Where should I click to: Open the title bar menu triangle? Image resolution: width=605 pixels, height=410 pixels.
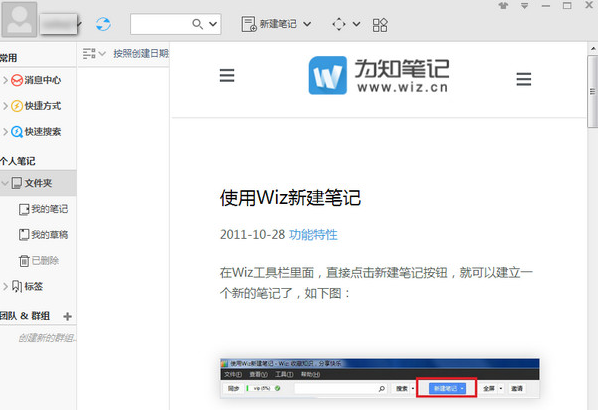point(524,5)
